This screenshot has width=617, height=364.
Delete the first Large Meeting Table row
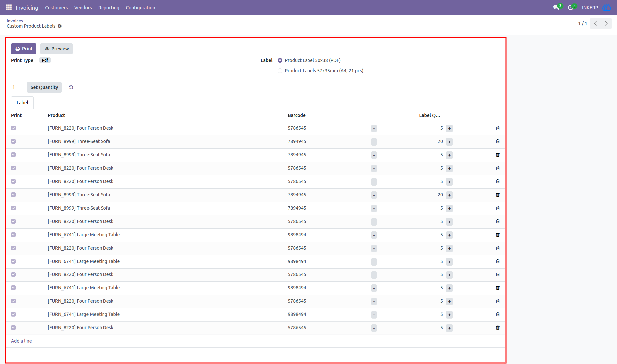pyautogui.click(x=498, y=235)
